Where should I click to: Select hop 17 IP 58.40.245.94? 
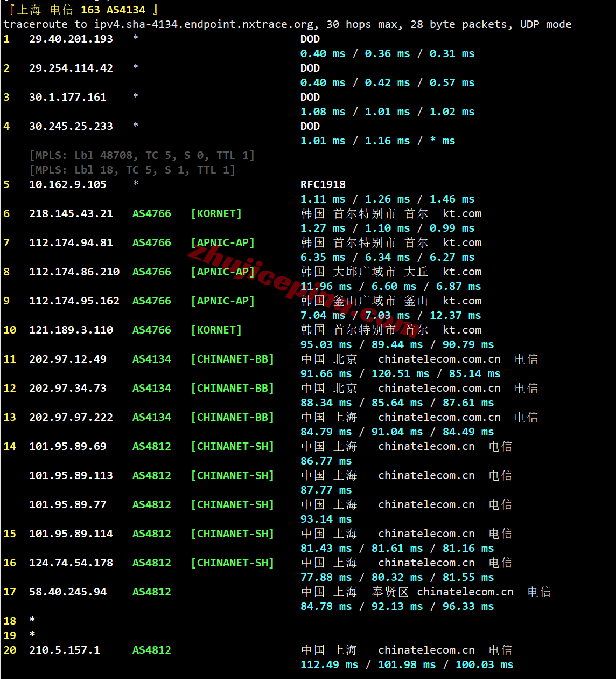point(68,592)
